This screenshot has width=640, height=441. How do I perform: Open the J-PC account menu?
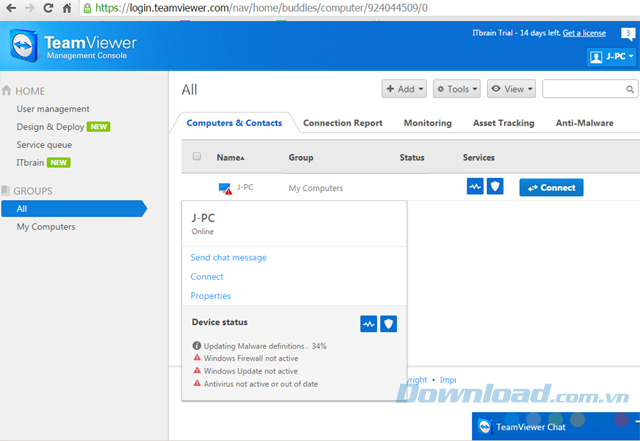(610, 57)
